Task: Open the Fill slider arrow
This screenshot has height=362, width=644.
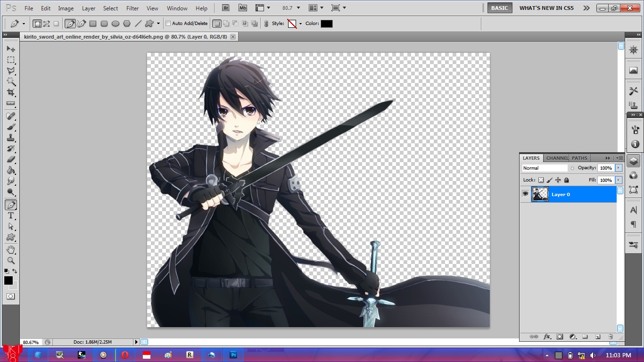Action: [x=619, y=180]
